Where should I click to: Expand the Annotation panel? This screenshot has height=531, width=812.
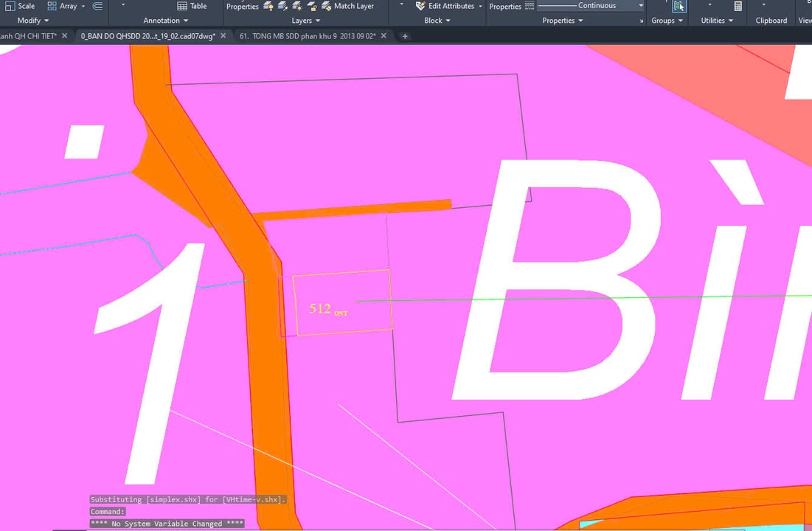pyautogui.click(x=165, y=21)
